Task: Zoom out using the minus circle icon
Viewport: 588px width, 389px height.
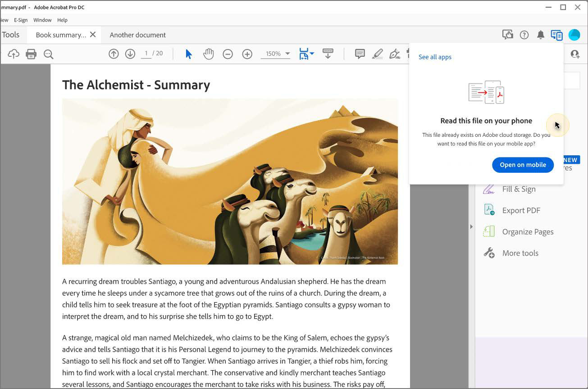Action: click(x=228, y=54)
